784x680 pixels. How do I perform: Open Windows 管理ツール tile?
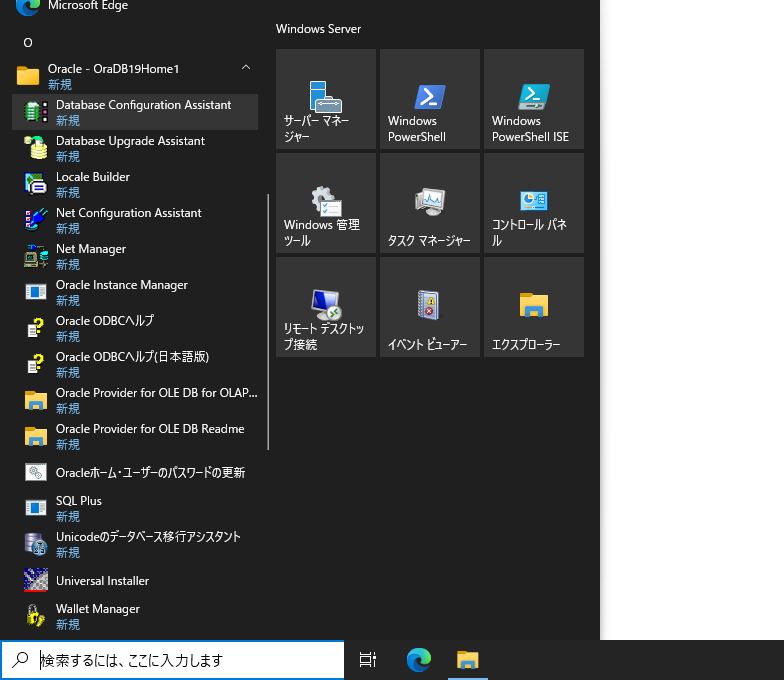click(326, 203)
